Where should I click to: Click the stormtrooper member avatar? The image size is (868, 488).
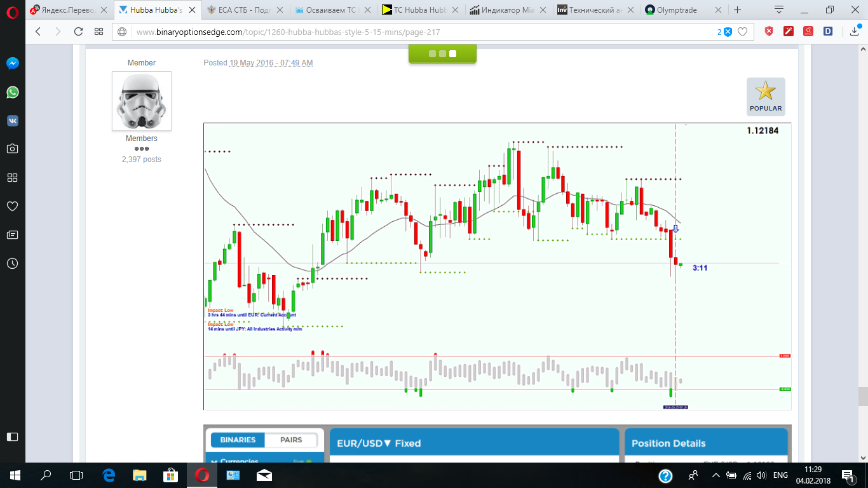pos(142,101)
